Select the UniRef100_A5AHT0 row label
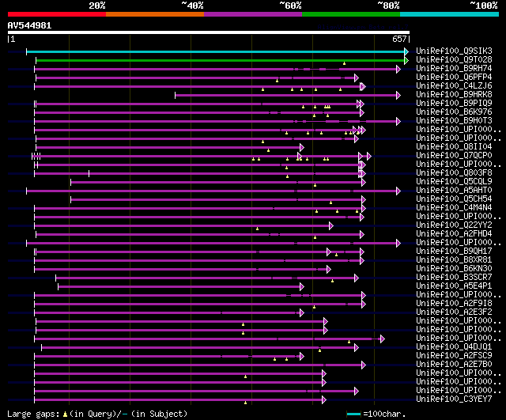The image size is (506, 420). 454,191
